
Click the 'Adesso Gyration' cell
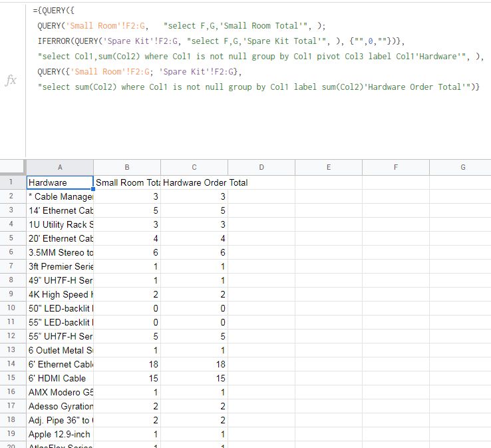click(60, 406)
